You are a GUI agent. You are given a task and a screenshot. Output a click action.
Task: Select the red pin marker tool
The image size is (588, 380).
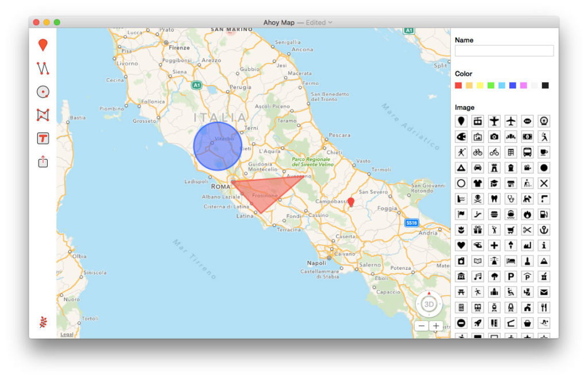42,45
